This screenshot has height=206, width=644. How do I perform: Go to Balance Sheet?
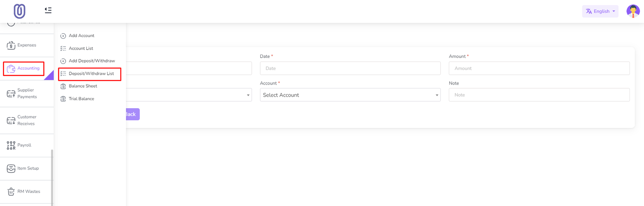(83, 86)
